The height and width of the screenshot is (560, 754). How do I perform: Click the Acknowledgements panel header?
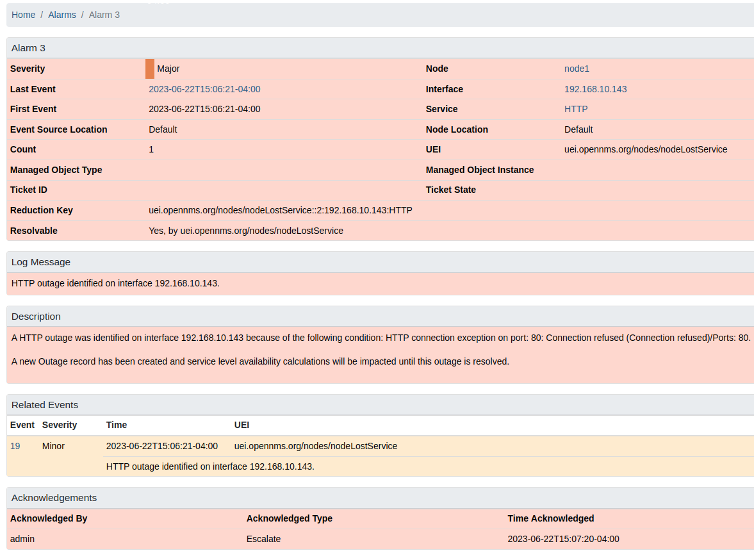click(54, 498)
